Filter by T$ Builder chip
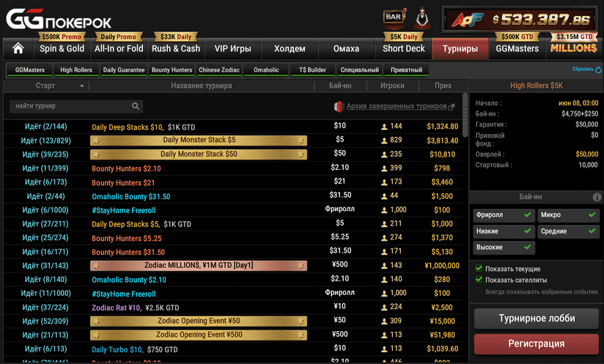Image resolution: width=604 pixels, height=364 pixels. [312, 70]
